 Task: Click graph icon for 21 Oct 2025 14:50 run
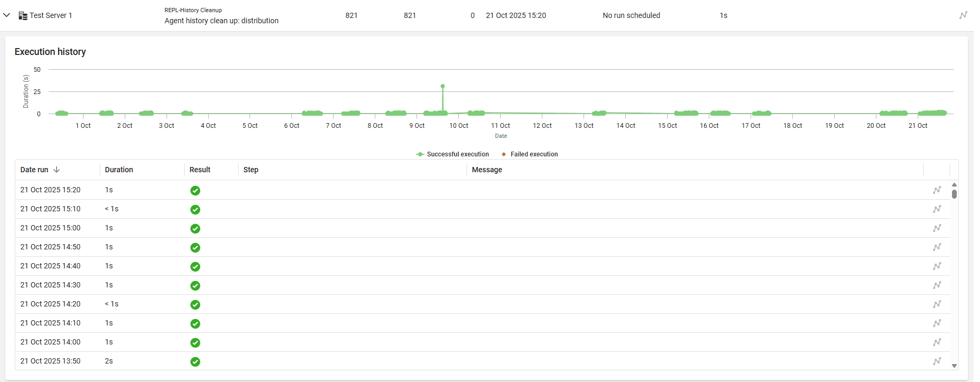pyautogui.click(x=937, y=247)
